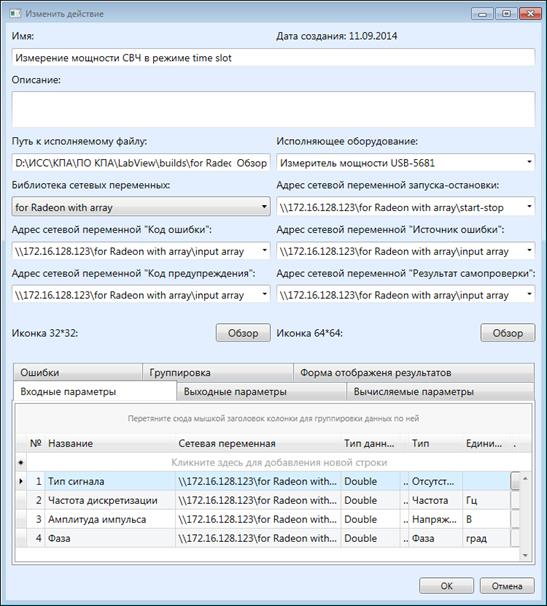Click the '№' column header

point(36,443)
